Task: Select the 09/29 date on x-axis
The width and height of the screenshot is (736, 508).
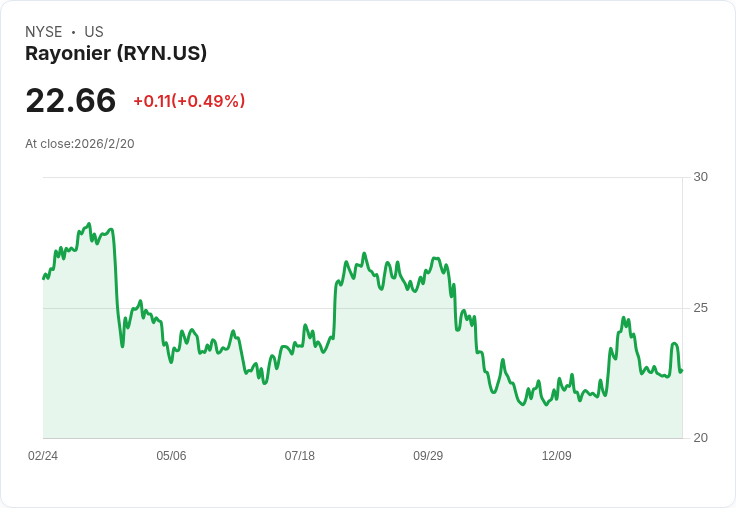Action: point(428,456)
